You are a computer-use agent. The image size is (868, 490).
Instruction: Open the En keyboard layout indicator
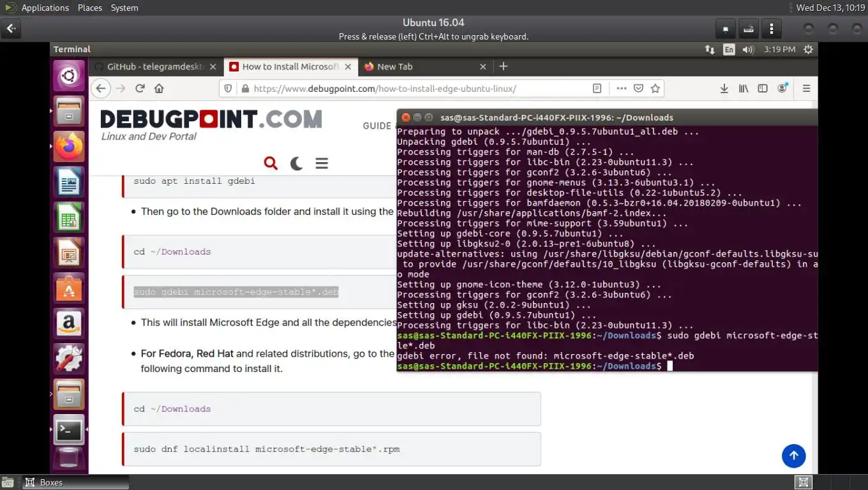(x=729, y=49)
